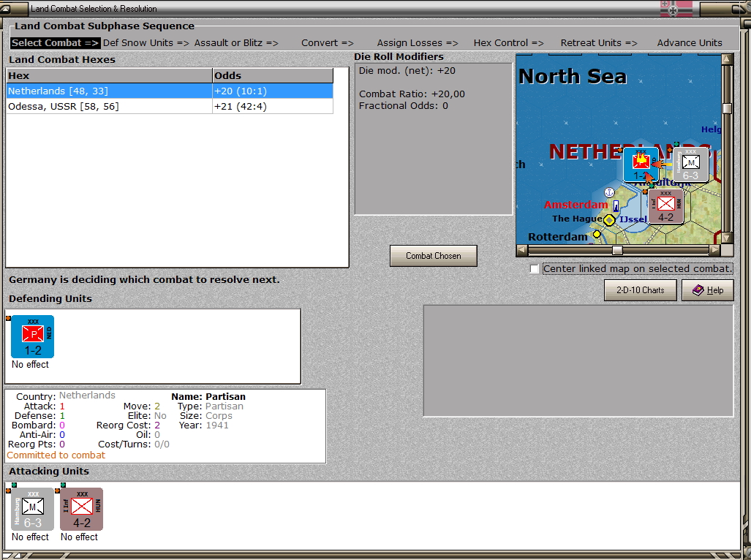Screen dimensions: 751x560
Task: Click the +20 (10:1) odds cell
Action: click(x=273, y=91)
